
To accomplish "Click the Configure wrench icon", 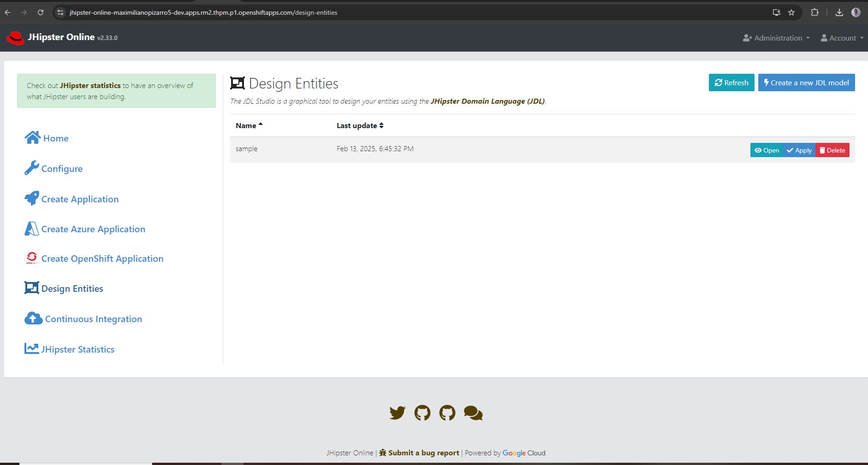I will (x=32, y=168).
